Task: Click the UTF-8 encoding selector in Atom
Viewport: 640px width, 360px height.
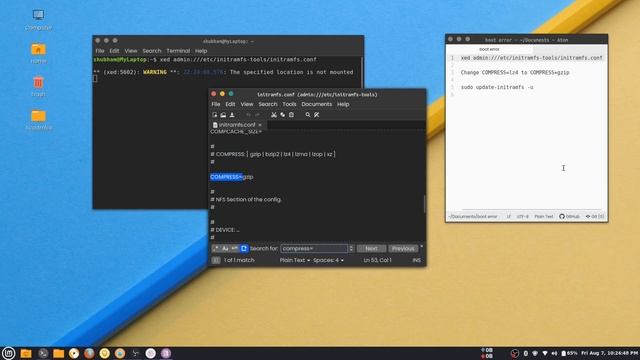Action: pos(522,216)
